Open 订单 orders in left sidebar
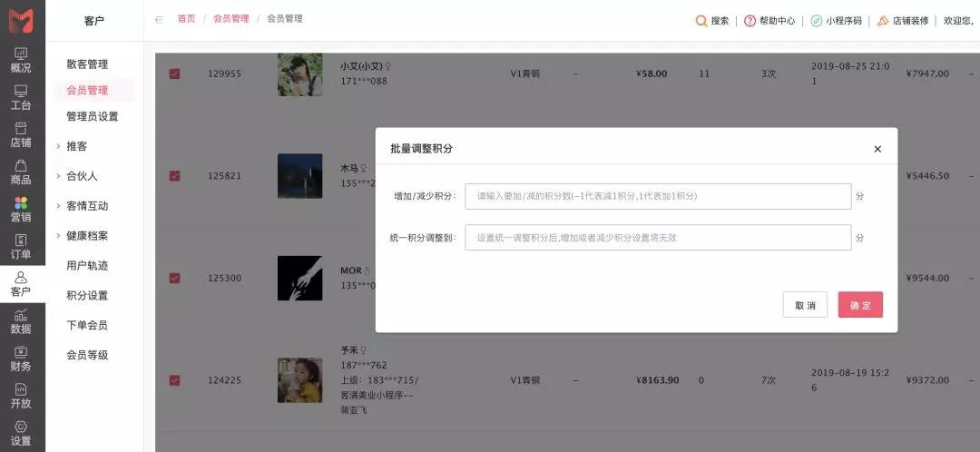The width and height of the screenshot is (980, 452). pos(21,247)
